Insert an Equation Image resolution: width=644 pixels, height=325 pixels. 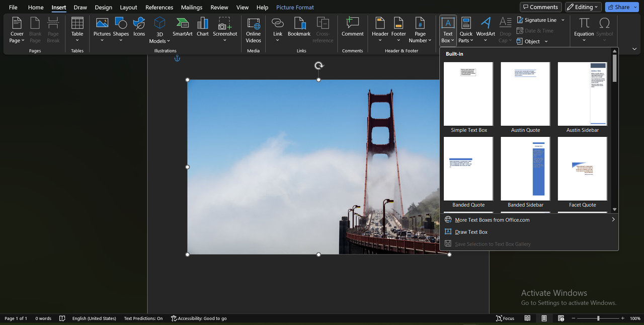click(x=584, y=30)
